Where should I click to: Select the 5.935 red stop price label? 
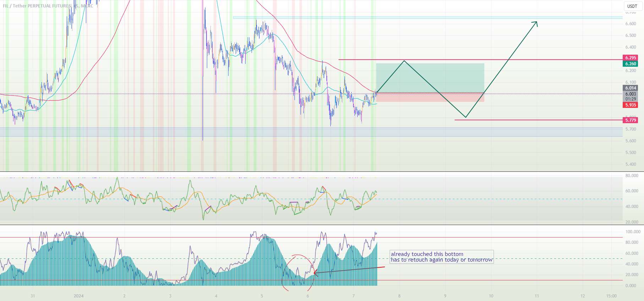[631, 105]
